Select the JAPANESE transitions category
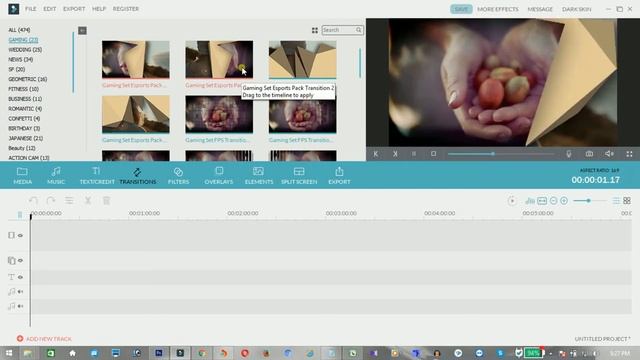 point(25,138)
